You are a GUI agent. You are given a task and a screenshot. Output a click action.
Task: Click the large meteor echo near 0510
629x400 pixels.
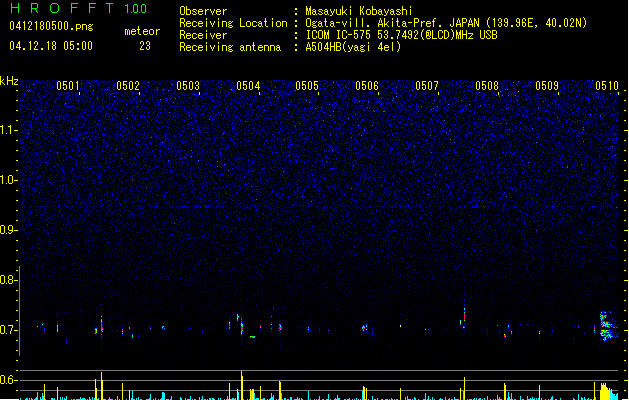(607, 326)
